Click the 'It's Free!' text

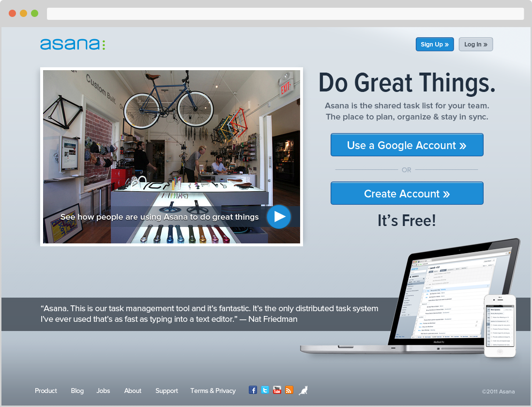(407, 221)
